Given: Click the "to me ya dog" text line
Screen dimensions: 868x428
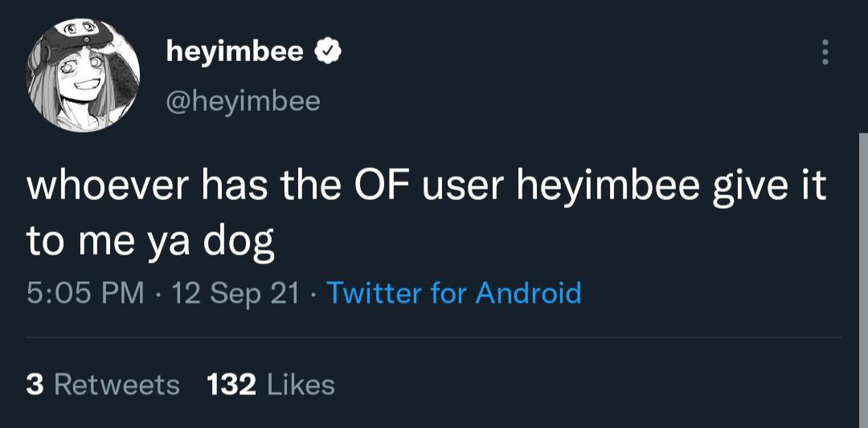Looking at the screenshot, I should click(x=151, y=242).
